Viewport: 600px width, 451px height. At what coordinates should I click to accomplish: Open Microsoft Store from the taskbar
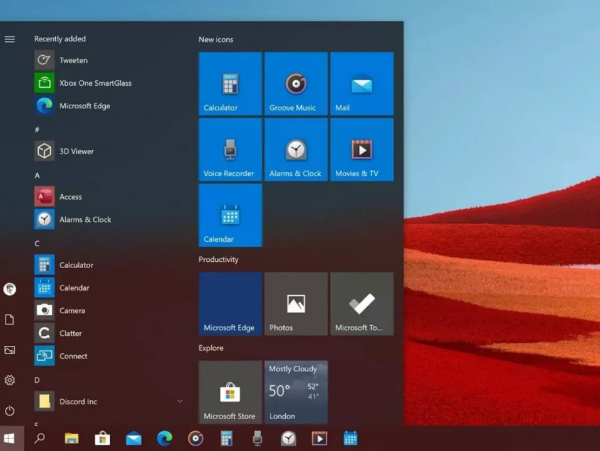point(103,438)
